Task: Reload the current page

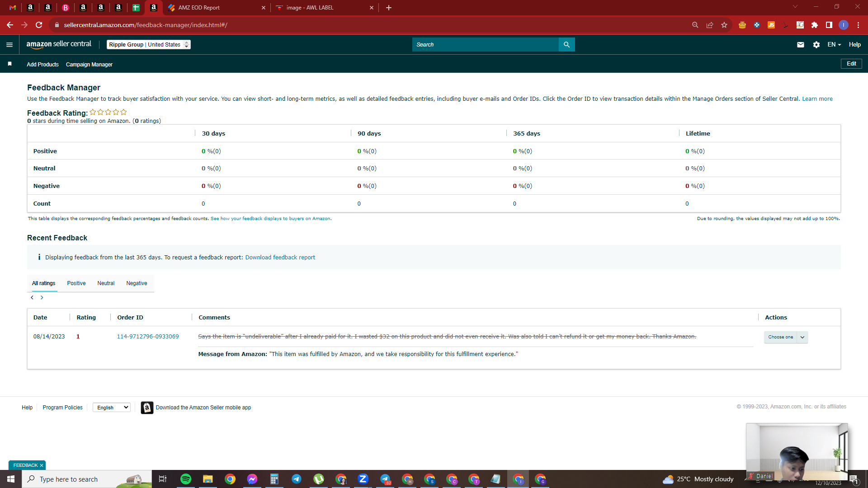Action: (39, 25)
